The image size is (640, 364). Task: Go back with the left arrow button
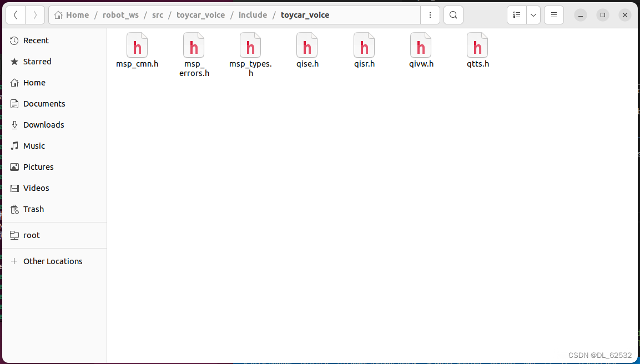[x=16, y=15]
